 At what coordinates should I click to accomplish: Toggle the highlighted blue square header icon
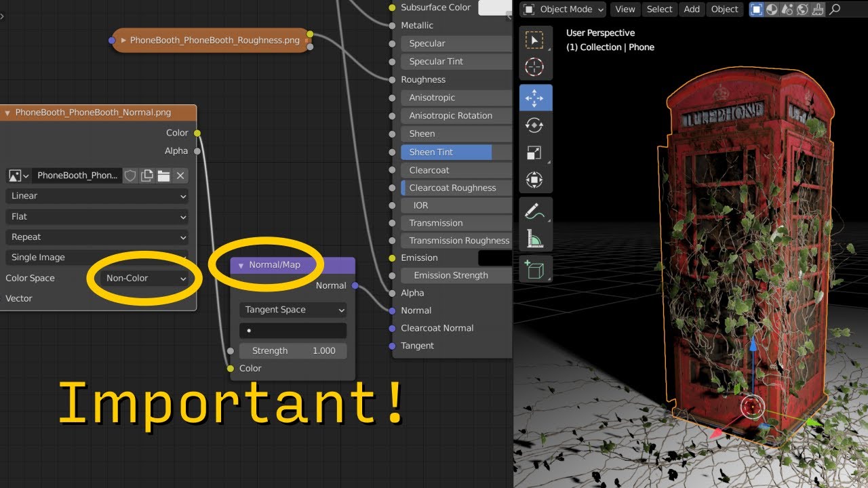pyautogui.click(x=756, y=9)
